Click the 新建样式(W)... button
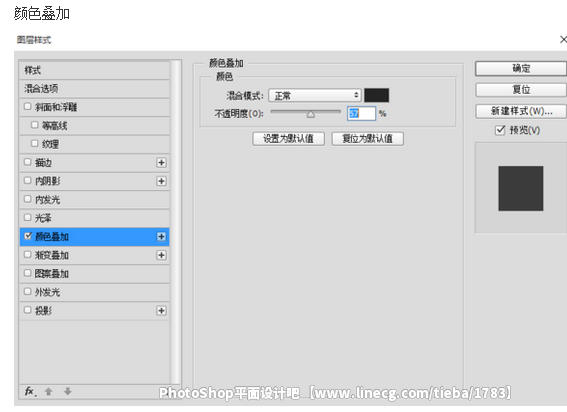Image resolution: width=567 pixels, height=412 pixels. tap(521, 111)
